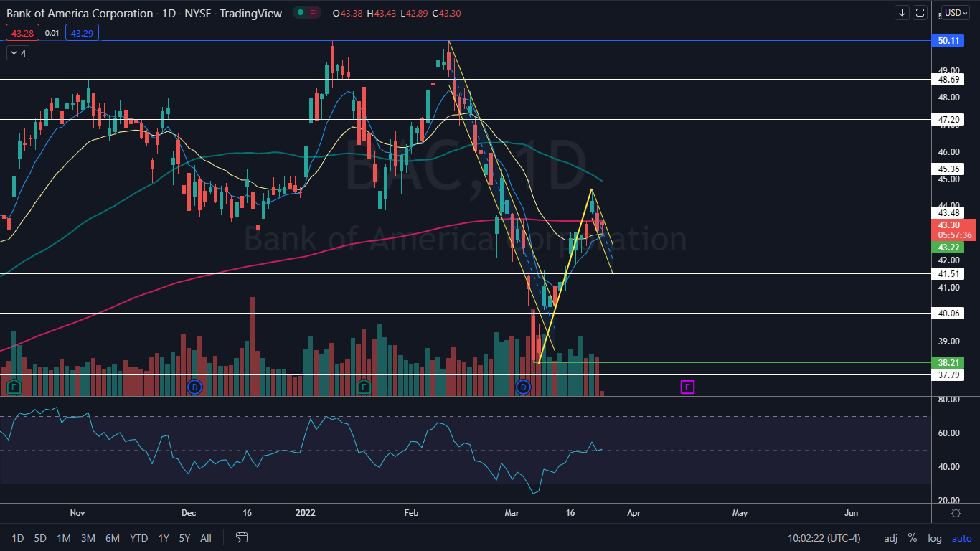The image size is (980, 551).
Task: Click the blue 50.11 price level label
Action: [x=949, y=41]
